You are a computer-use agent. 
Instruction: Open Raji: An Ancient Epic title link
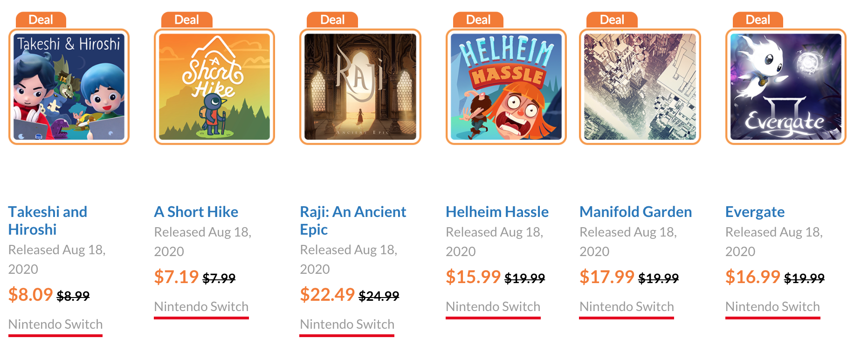[x=353, y=221]
